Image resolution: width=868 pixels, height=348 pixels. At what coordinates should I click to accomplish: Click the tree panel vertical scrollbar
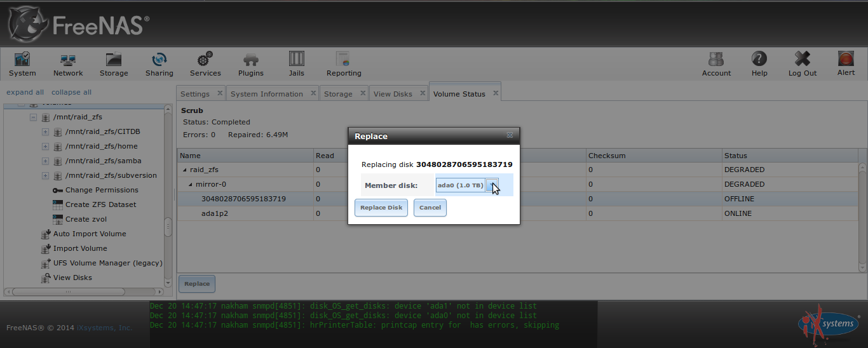[x=168, y=197]
